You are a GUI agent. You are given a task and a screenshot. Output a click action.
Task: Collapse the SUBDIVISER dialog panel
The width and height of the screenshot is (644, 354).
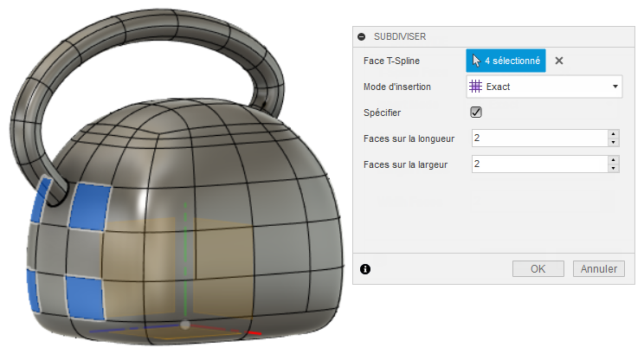click(x=362, y=37)
